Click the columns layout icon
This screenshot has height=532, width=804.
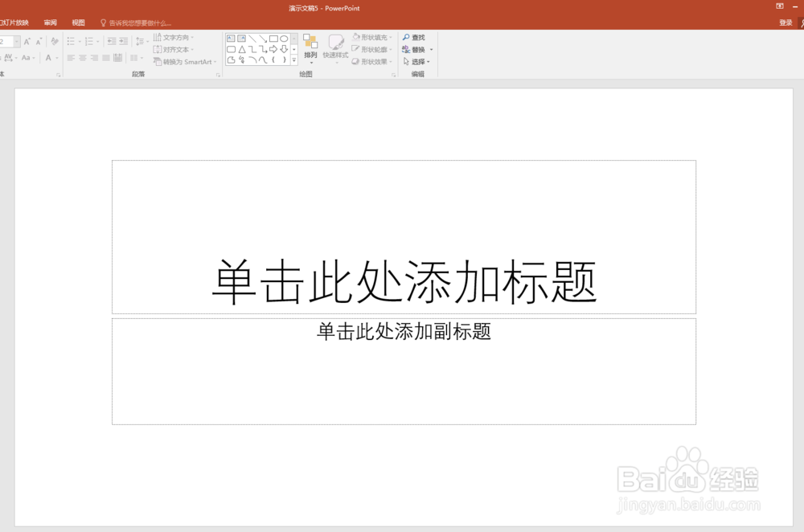[x=134, y=58]
